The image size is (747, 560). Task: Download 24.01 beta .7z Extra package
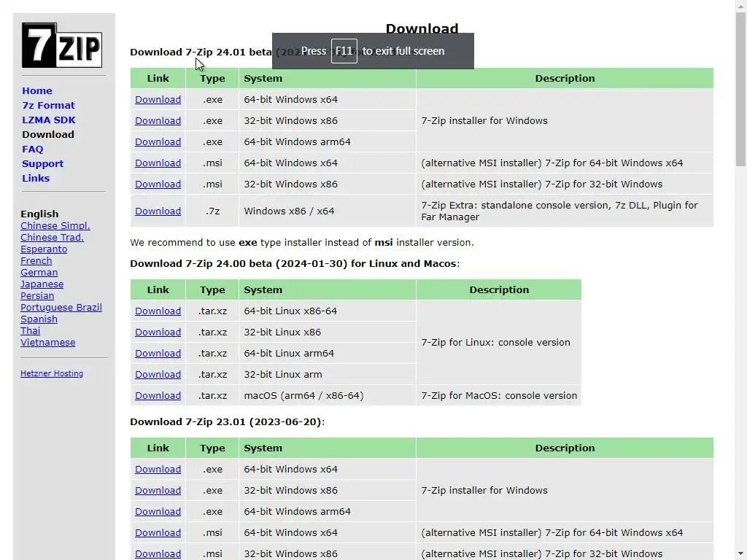158,211
